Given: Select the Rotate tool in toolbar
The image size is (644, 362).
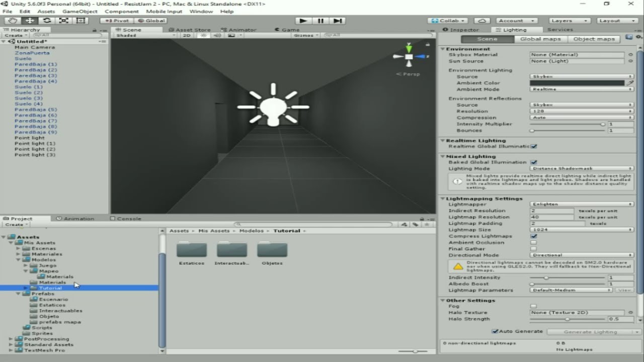Looking at the screenshot, I should 47,21.
